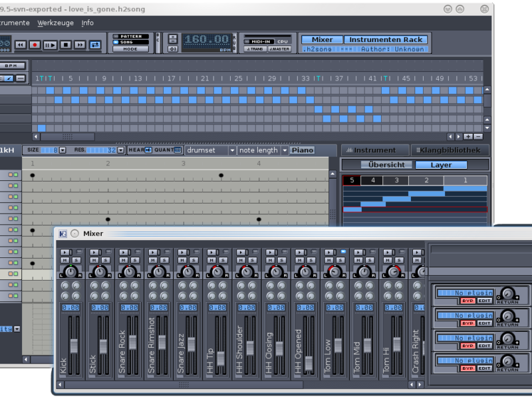Click the first FX return knob

coord(508,293)
